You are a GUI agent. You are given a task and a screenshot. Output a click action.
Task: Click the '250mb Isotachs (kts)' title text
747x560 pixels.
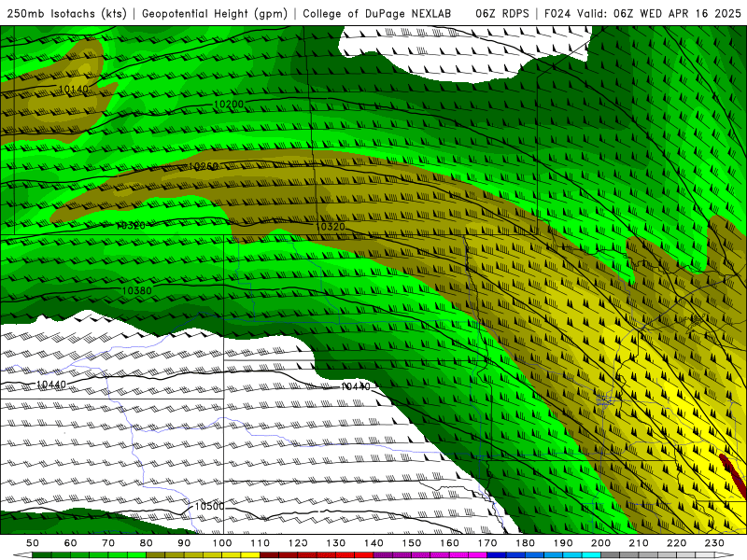pos(66,13)
